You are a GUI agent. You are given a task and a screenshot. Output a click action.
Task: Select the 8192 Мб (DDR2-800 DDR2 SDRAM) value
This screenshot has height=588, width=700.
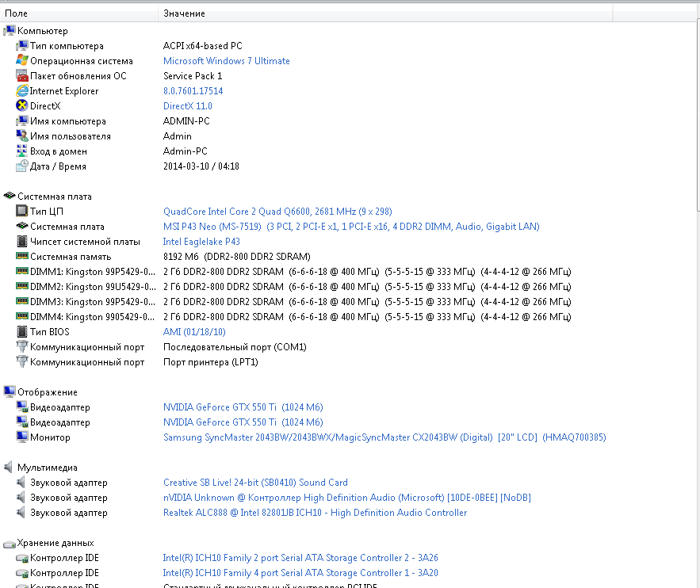tap(236, 257)
